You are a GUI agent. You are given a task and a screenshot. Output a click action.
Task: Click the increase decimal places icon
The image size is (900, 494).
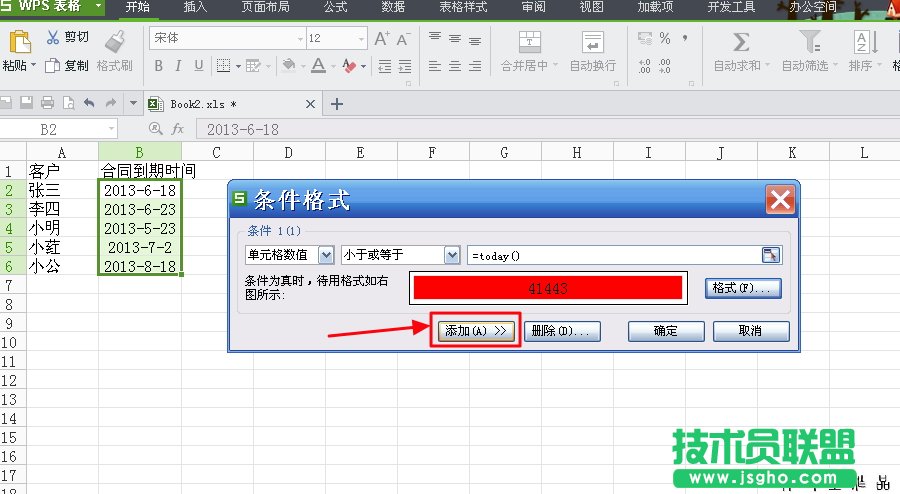[645, 66]
